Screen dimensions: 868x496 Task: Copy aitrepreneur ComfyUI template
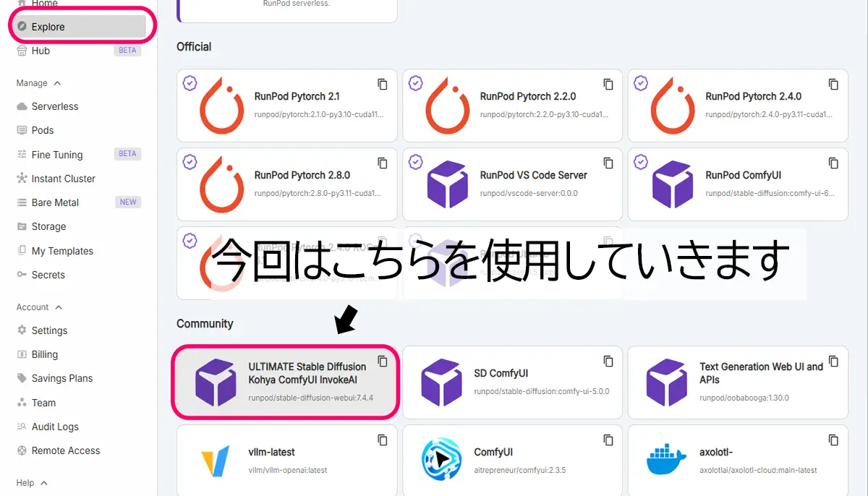tap(608, 440)
